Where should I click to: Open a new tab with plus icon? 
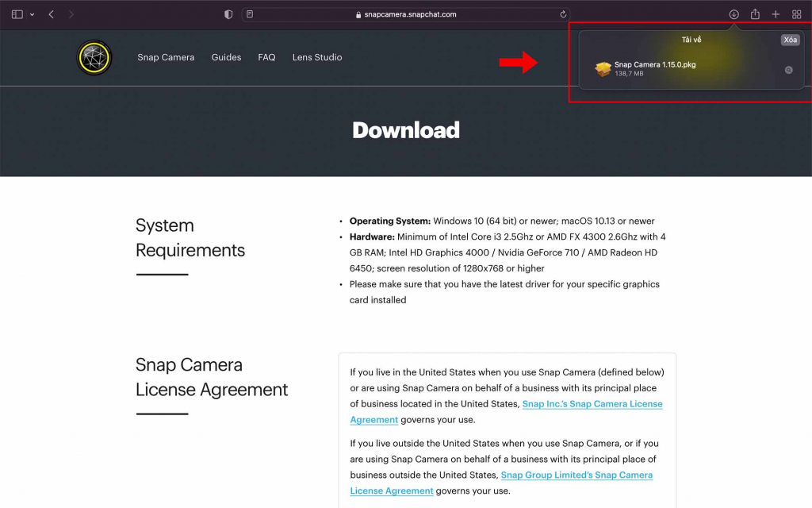(x=776, y=14)
